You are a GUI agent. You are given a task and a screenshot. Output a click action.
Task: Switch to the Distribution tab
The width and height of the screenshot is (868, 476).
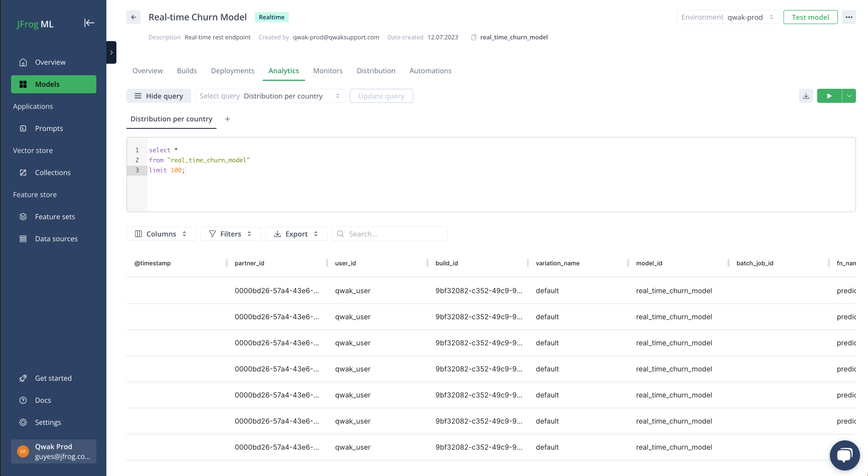tap(376, 71)
